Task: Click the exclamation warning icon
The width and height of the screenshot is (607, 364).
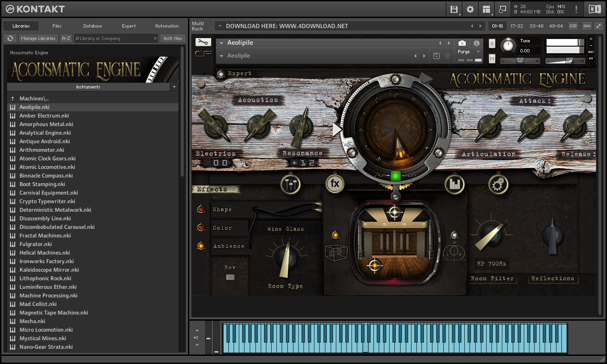Action: point(577,9)
